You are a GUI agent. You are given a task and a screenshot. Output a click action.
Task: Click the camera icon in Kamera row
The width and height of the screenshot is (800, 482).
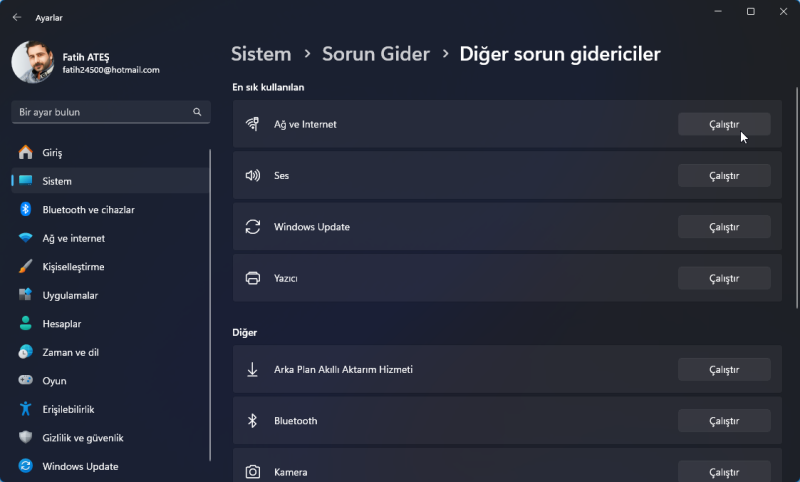point(253,472)
